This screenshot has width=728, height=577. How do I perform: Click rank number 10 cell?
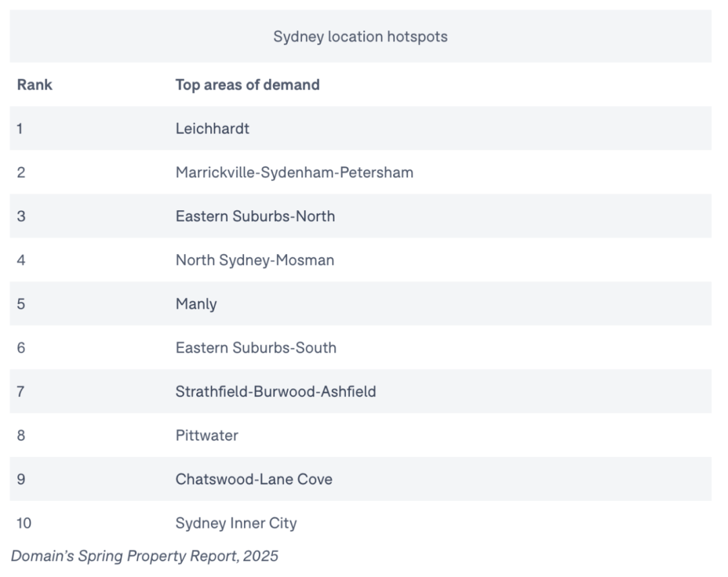tap(24, 523)
